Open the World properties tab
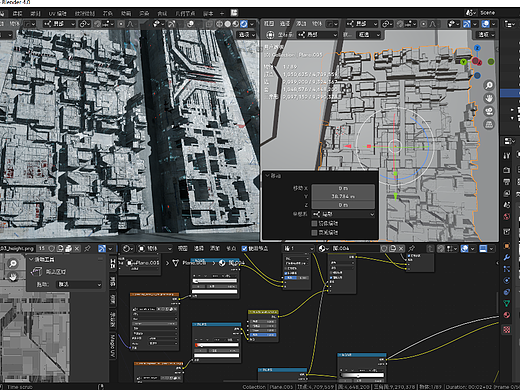 pos(507,217)
